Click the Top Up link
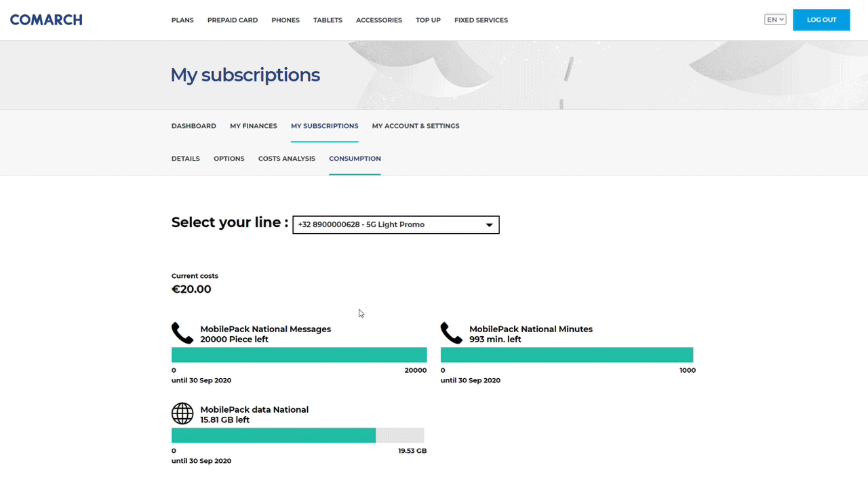This screenshot has height=488, width=868. (x=428, y=20)
